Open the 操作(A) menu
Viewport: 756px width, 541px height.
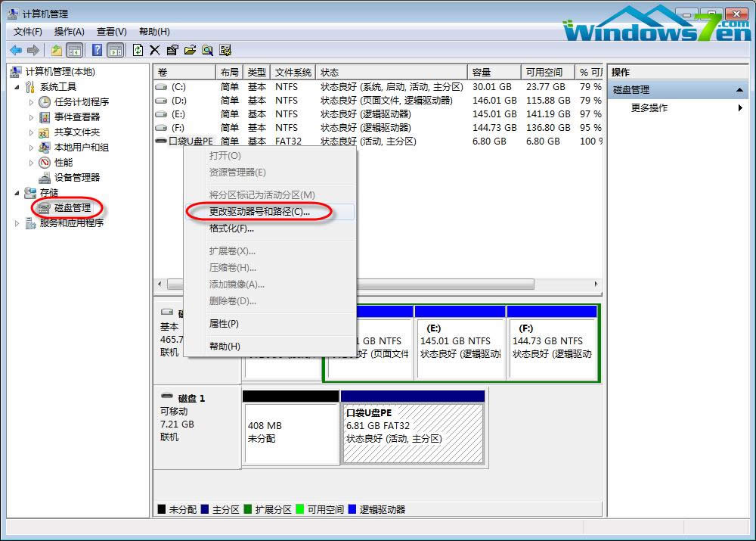pos(69,32)
